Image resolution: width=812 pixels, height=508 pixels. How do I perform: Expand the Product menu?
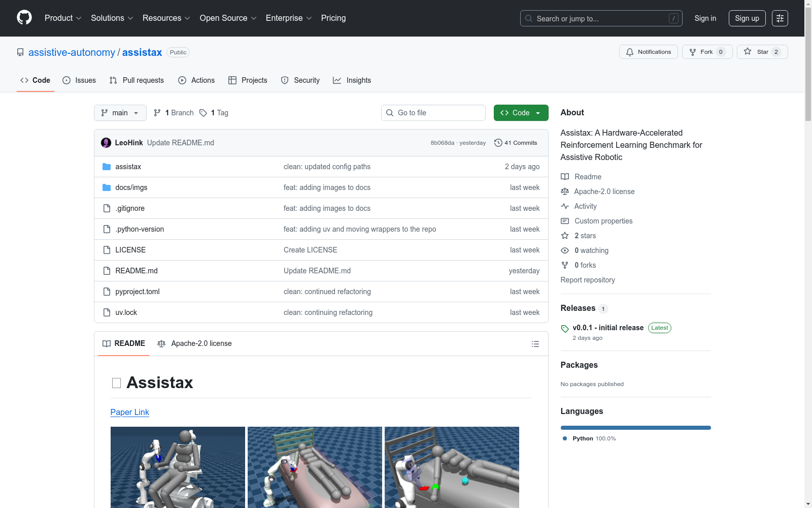coord(63,18)
